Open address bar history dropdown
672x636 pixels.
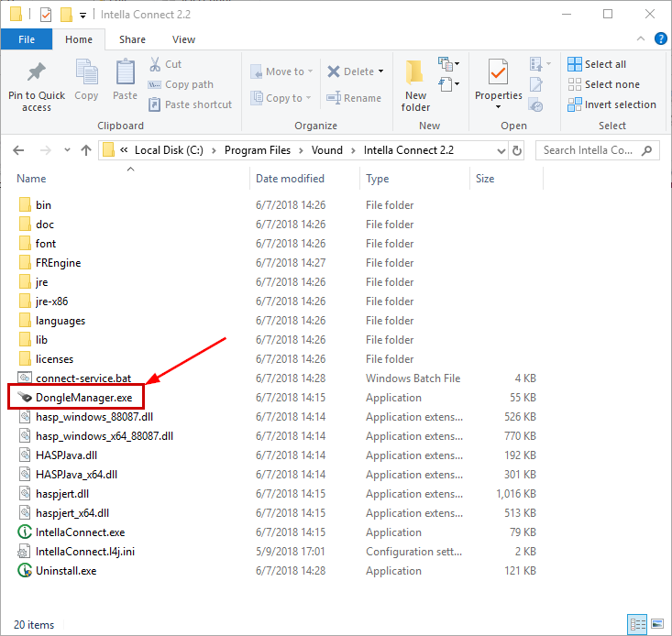click(x=501, y=150)
